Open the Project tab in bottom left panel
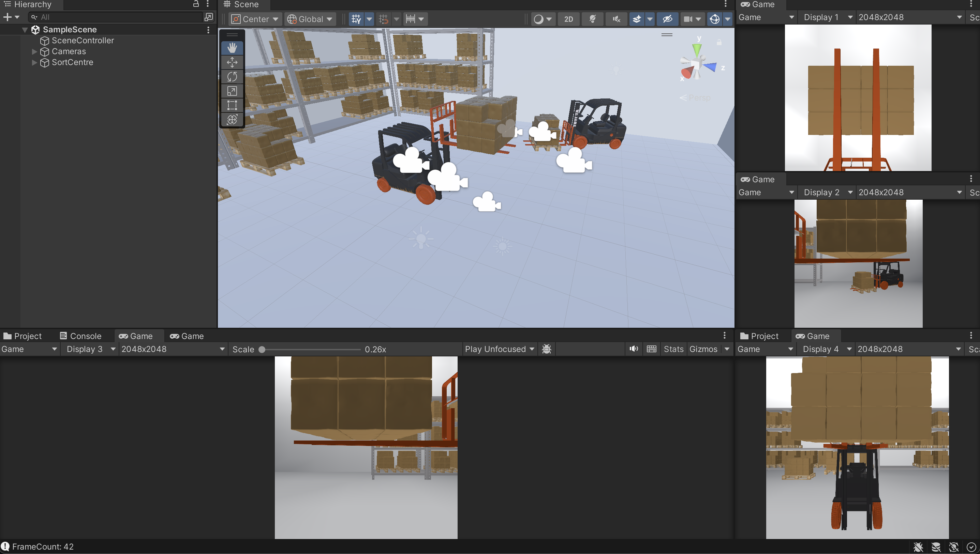Screen dimensions: 980x554 point(23,336)
